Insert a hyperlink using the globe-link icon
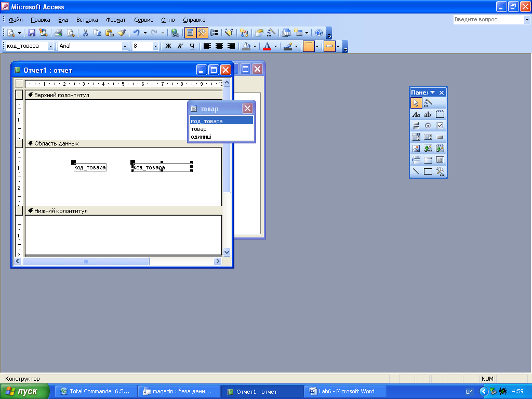 [x=175, y=33]
